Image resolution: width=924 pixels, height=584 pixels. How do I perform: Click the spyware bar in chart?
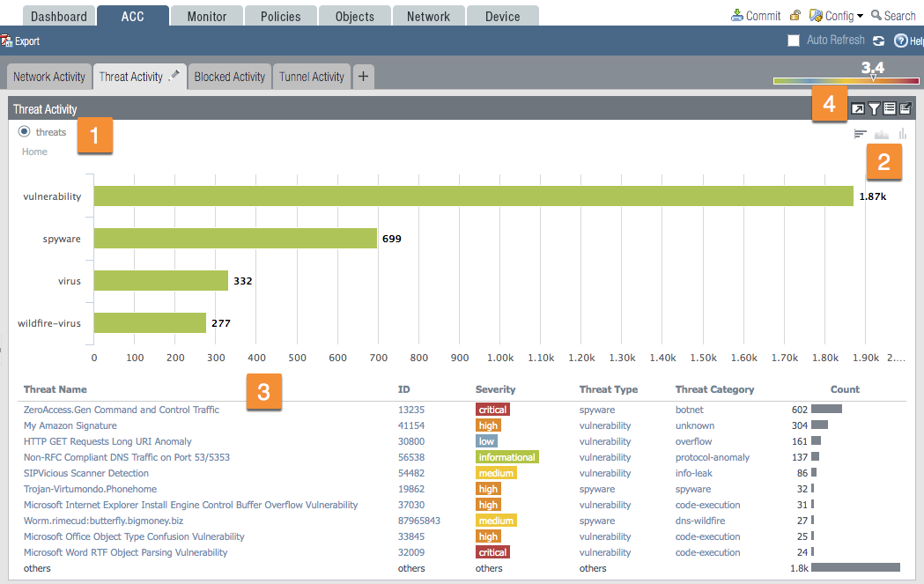[x=235, y=239]
